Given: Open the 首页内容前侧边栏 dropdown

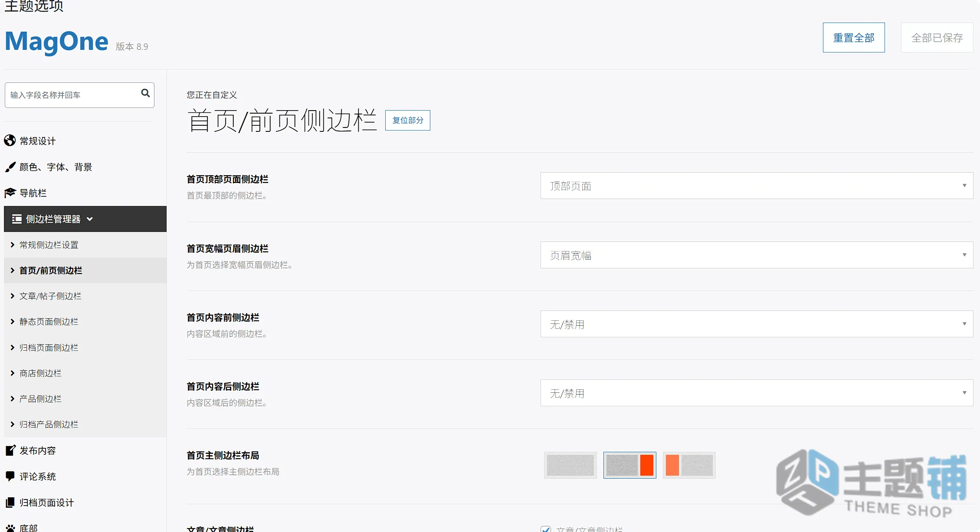Looking at the screenshot, I should tap(757, 324).
